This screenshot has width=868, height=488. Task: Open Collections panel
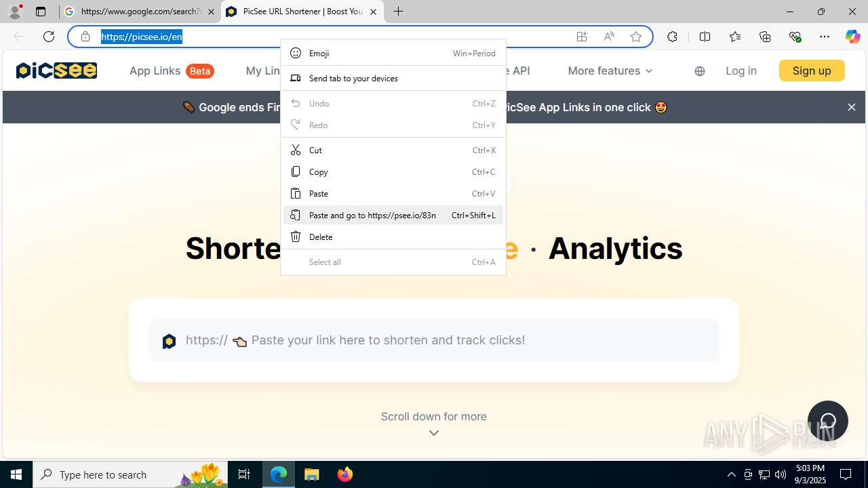point(765,37)
